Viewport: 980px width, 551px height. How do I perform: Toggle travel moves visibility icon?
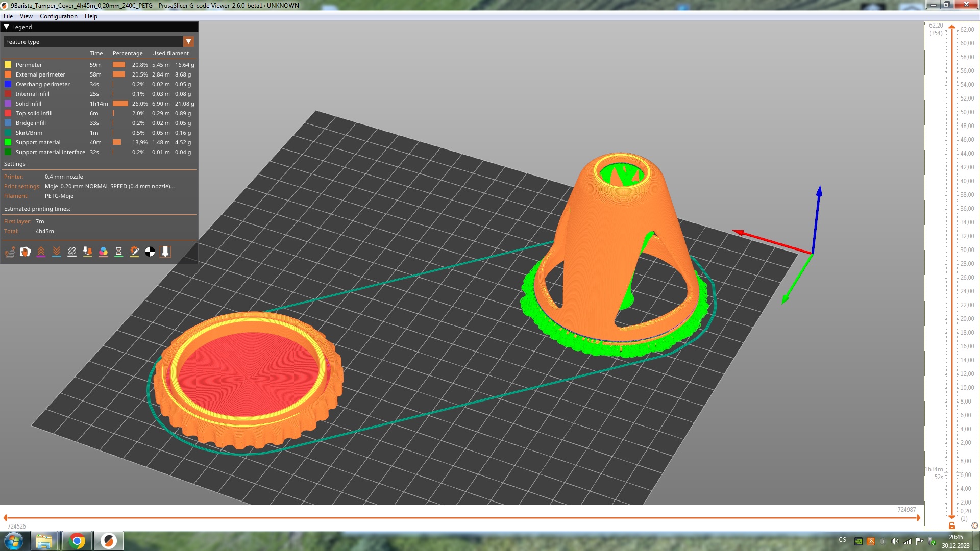(x=10, y=252)
